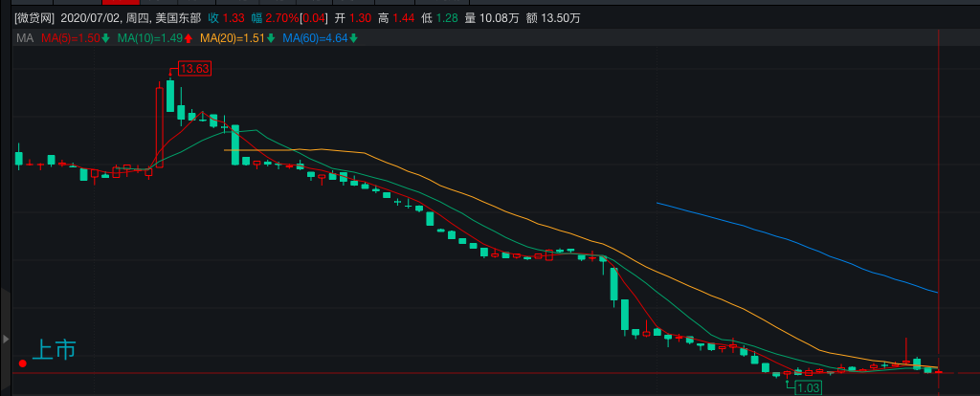Image resolution: width=980 pixels, height=396 pixels.
Task: Select the 13.63 highest price label
Action: coord(194,69)
